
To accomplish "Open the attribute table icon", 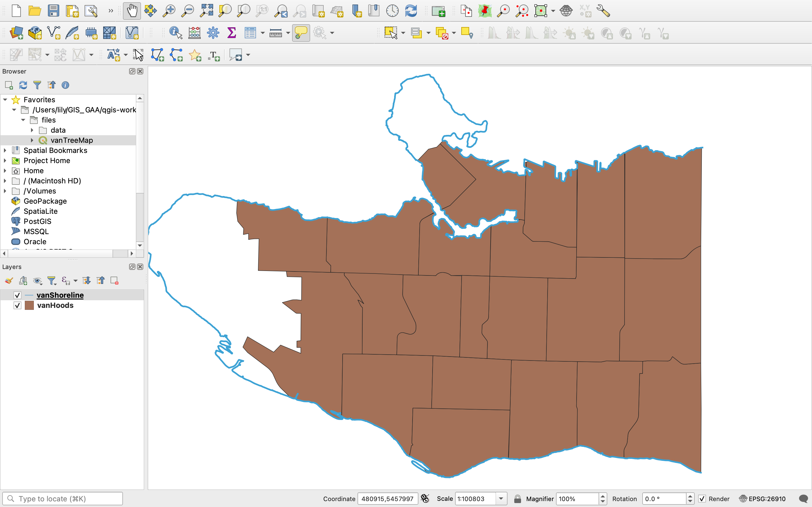I will click(x=250, y=33).
